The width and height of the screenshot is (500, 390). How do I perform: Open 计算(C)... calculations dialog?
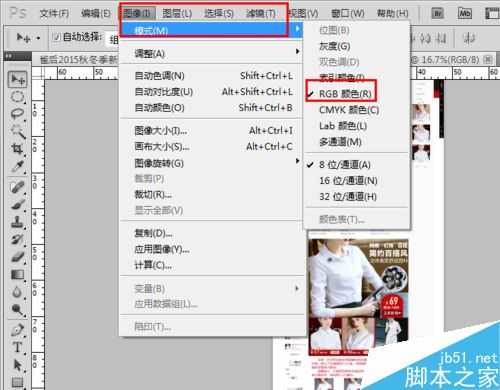tap(211, 265)
